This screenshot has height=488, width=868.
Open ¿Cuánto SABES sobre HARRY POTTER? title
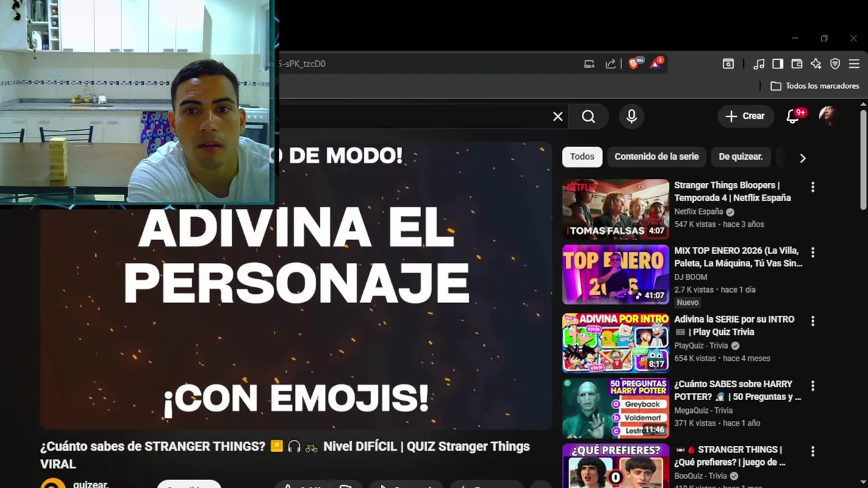(738, 390)
